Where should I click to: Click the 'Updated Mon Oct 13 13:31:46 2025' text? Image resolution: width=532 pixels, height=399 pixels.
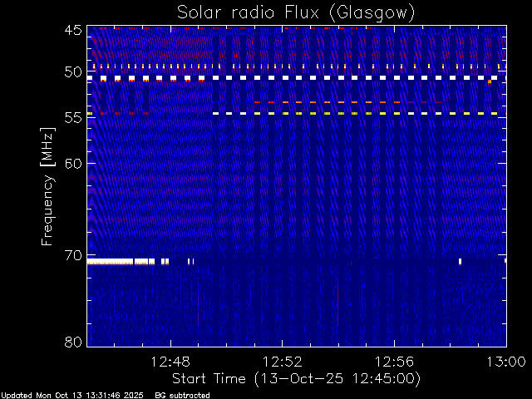72,396
